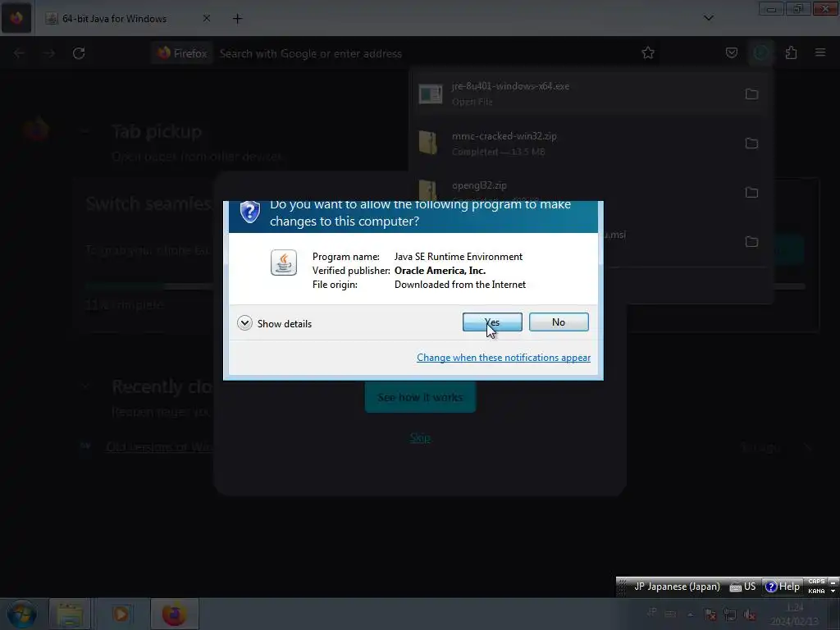Screen dimensions: 840x630
Task: Click See how it works button
Action: click(420, 397)
